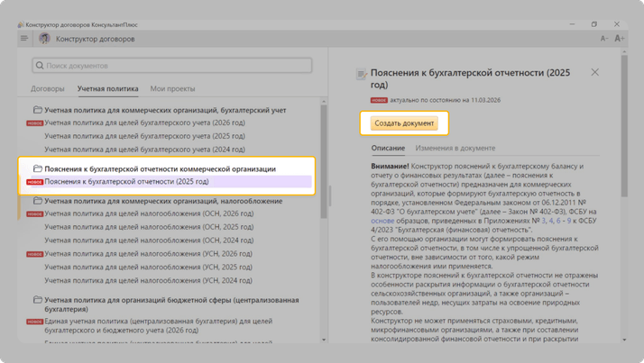Increase font size with A+ icon
The image size is (644, 363).
tap(620, 39)
